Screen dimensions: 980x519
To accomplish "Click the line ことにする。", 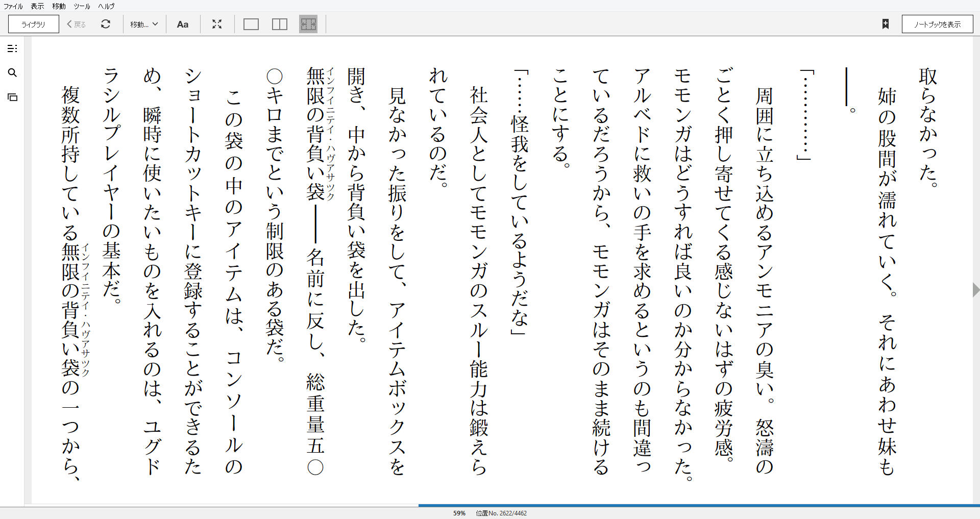I will click(560, 118).
